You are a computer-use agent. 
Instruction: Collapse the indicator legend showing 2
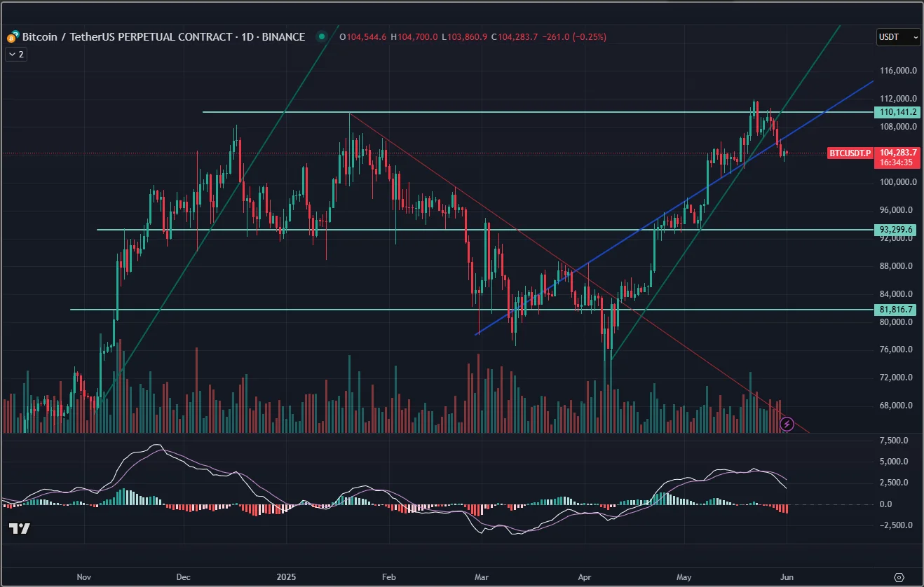16,54
